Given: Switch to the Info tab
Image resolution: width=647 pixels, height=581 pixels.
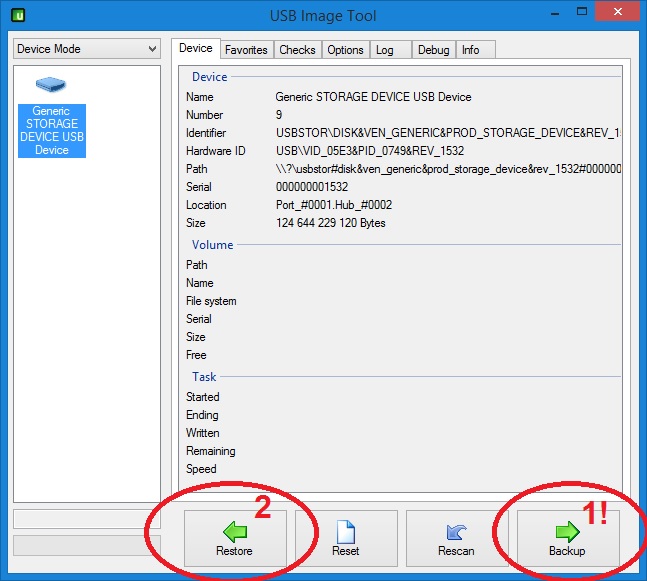Looking at the screenshot, I should pyautogui.click(x=470, y=49).
